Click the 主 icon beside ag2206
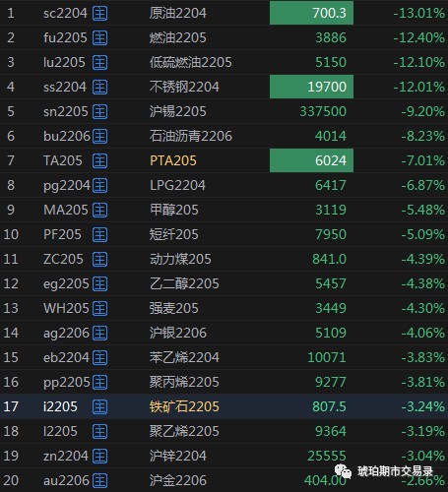Viewport: 448px width, 492px height. 99,334
